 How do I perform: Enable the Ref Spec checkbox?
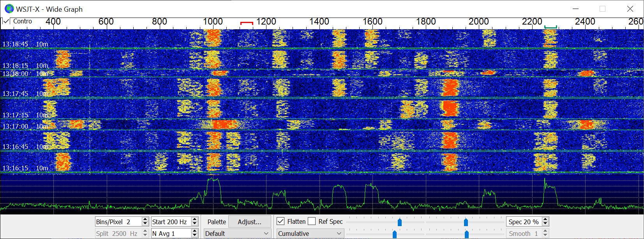[x=312, y=221]
